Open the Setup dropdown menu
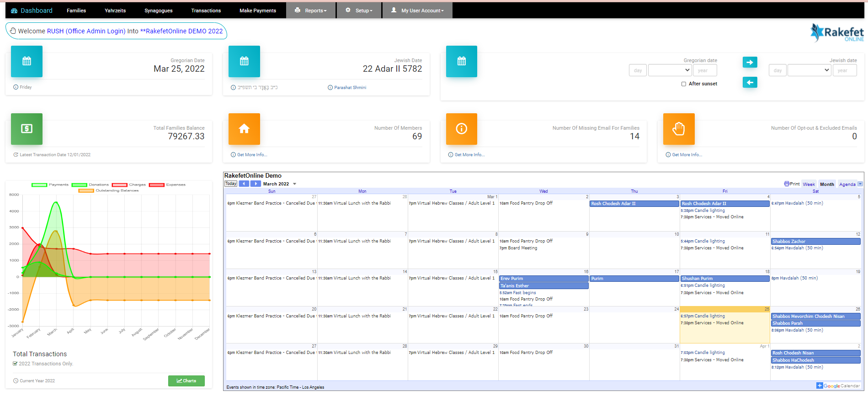 point(359,11)
